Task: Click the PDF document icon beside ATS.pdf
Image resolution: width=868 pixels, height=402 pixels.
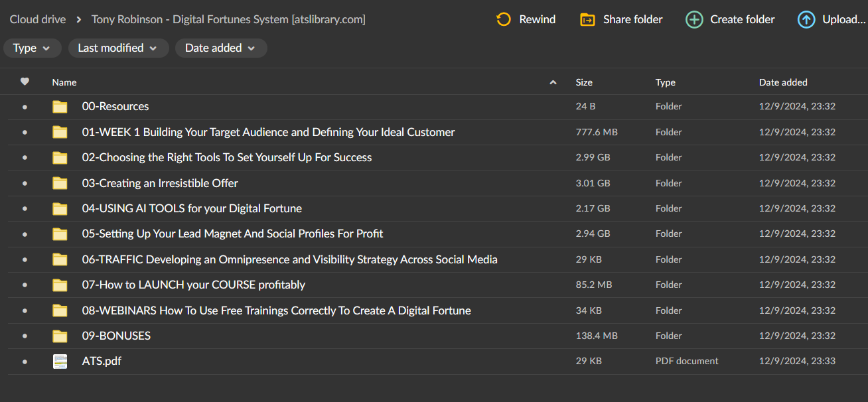Action: click(x=60, y=361)
